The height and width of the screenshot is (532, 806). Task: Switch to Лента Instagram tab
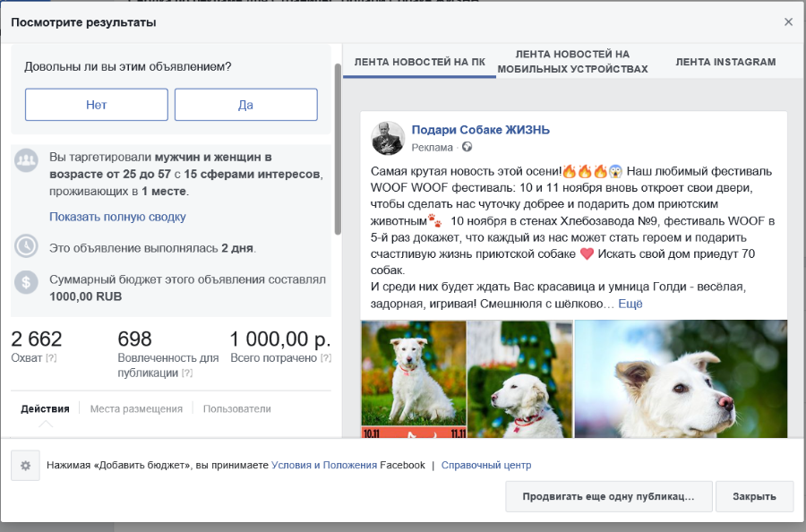pyautogui.click(x=725, y=62)
